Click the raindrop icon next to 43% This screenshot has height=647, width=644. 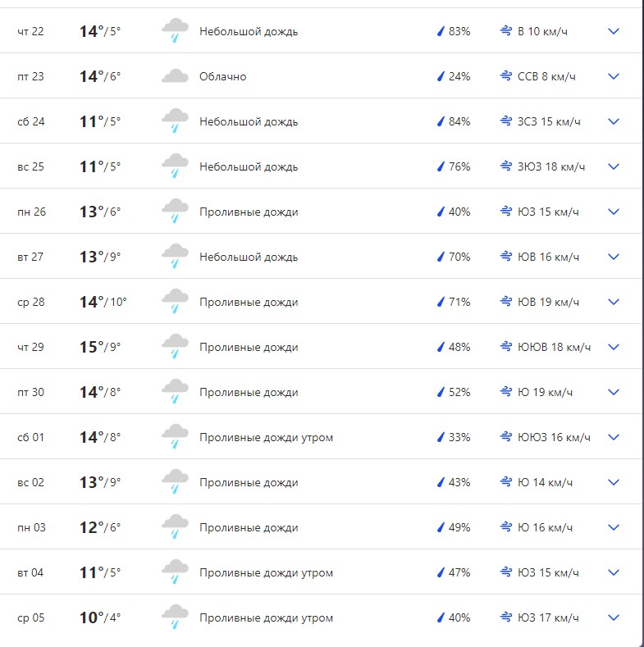[441, 482]
